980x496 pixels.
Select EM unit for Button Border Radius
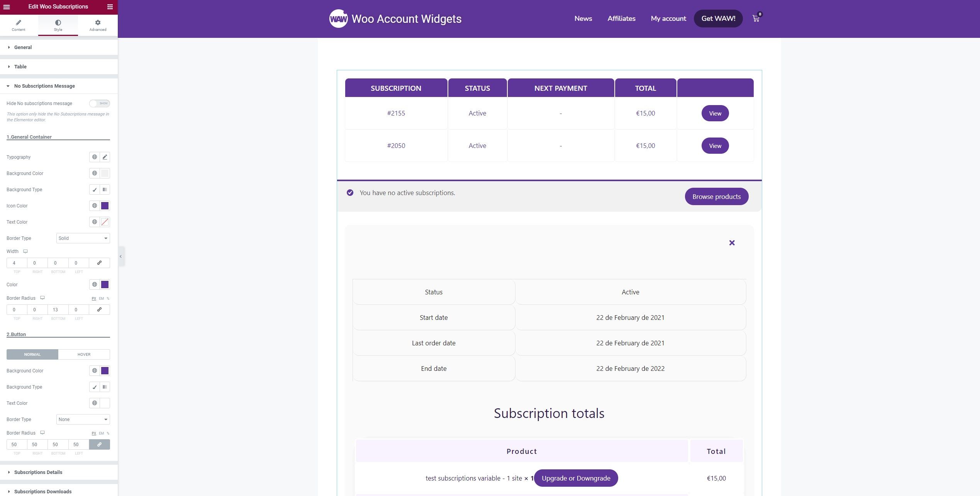[102, 433]
